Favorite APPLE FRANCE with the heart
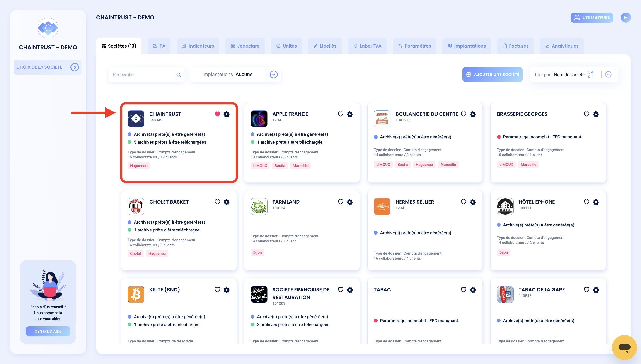Image resolution: width=641 pixels, height=364 pixels. 341,114
